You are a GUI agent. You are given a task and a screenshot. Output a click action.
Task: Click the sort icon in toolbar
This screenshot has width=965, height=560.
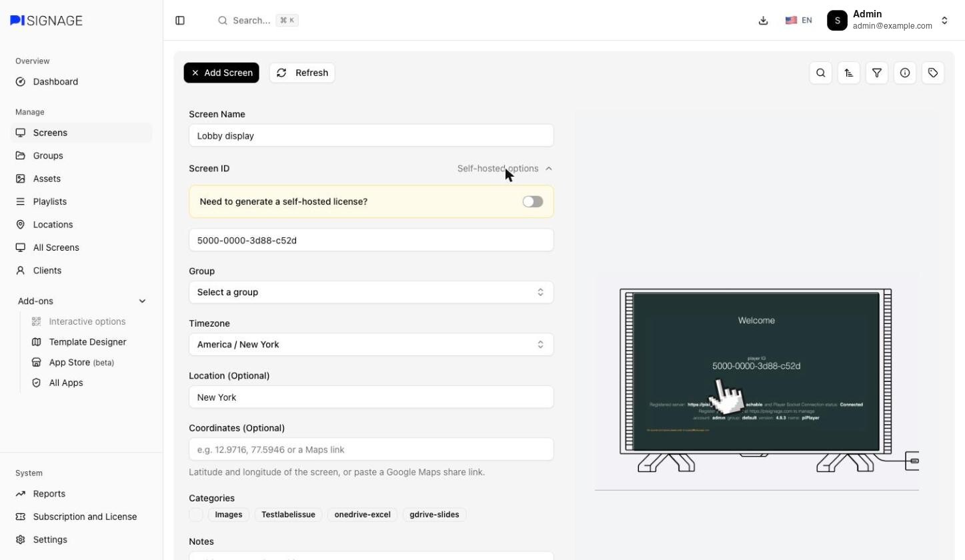coord(849,73)
